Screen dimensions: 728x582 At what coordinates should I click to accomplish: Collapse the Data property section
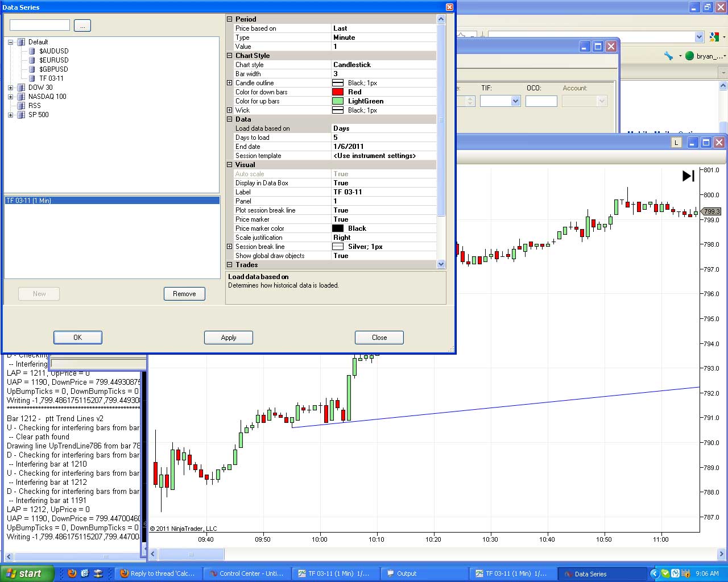(230, 119)
